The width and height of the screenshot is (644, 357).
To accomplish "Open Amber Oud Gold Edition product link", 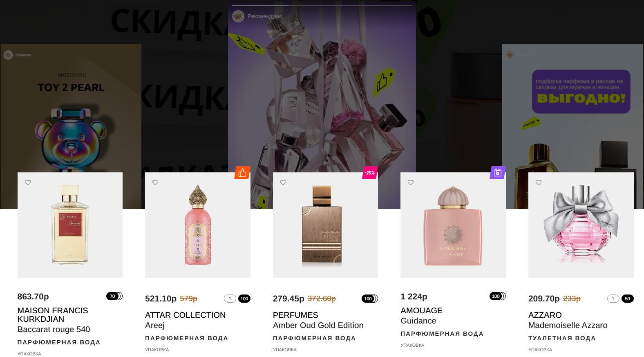I will [318, 325].
